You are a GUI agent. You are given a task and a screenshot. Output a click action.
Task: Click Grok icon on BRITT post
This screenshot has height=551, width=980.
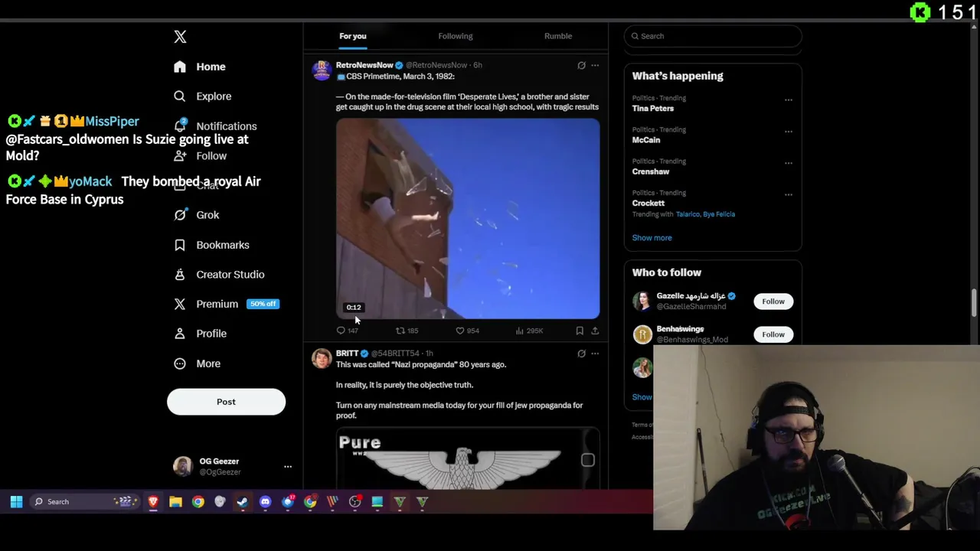click(x=581, y=354)
